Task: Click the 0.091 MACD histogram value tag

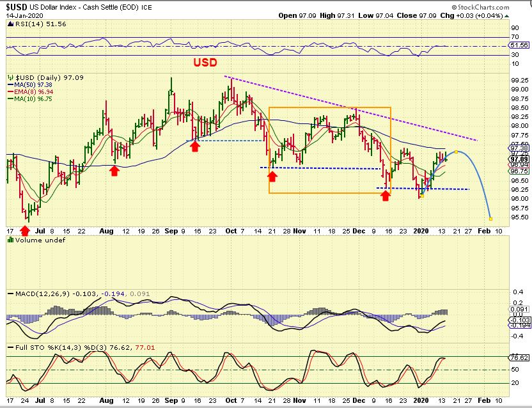Action: 519,310
